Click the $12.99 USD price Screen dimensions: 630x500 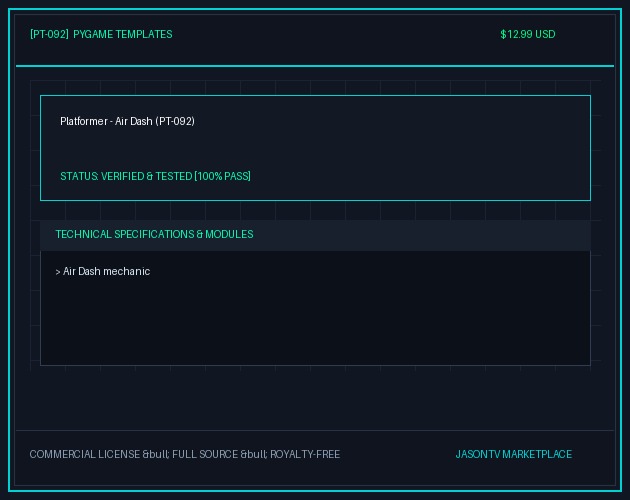pos(528,34)
